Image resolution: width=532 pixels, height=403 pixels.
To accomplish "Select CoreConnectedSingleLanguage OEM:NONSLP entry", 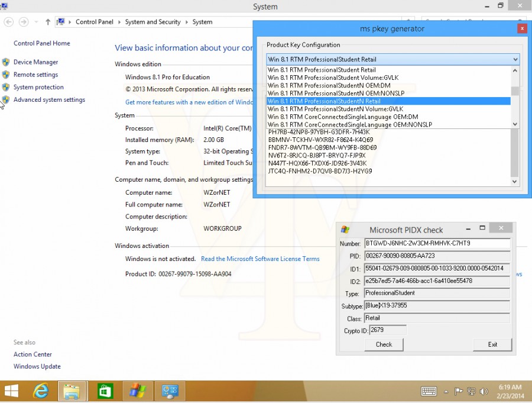I will [x=388, y=125].
